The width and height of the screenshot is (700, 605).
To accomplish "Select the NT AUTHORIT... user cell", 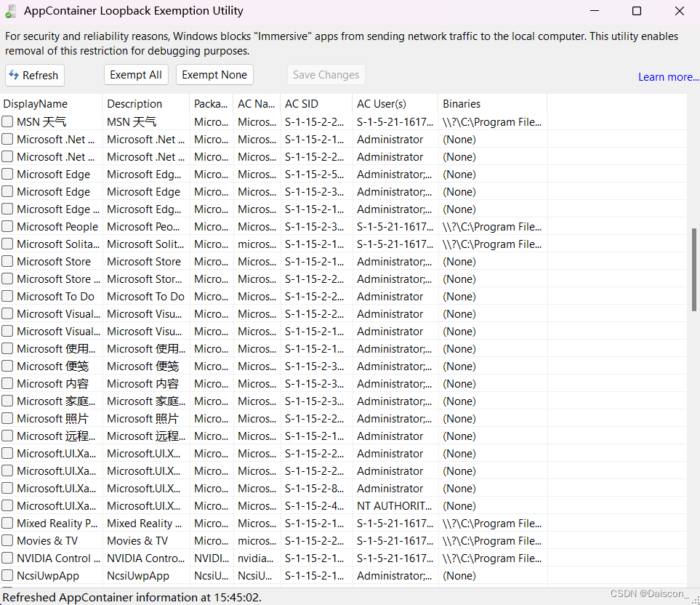I will coord(395,506).
